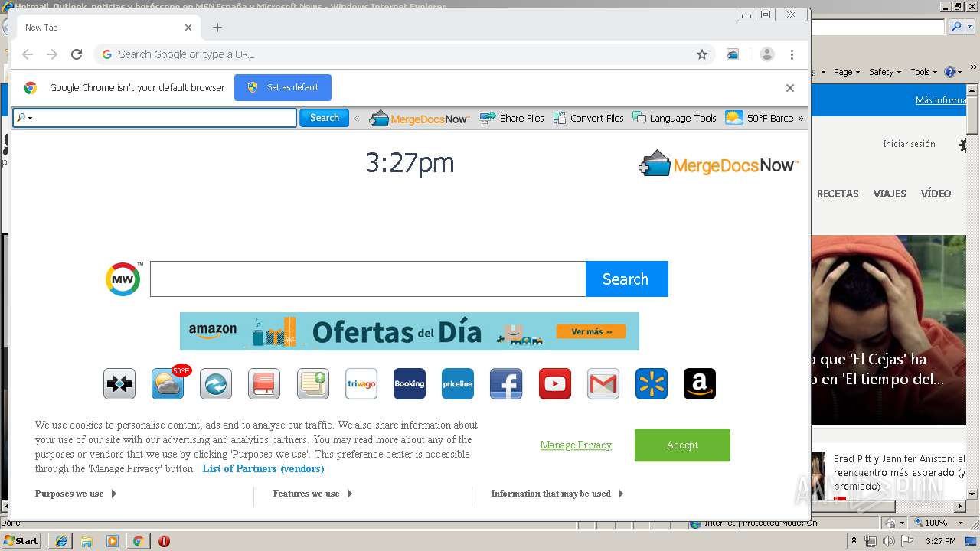Image resolution: width=980 pixels, height=551 pixels.
Task: Accept the cookie notice
Action: [682, 445]
